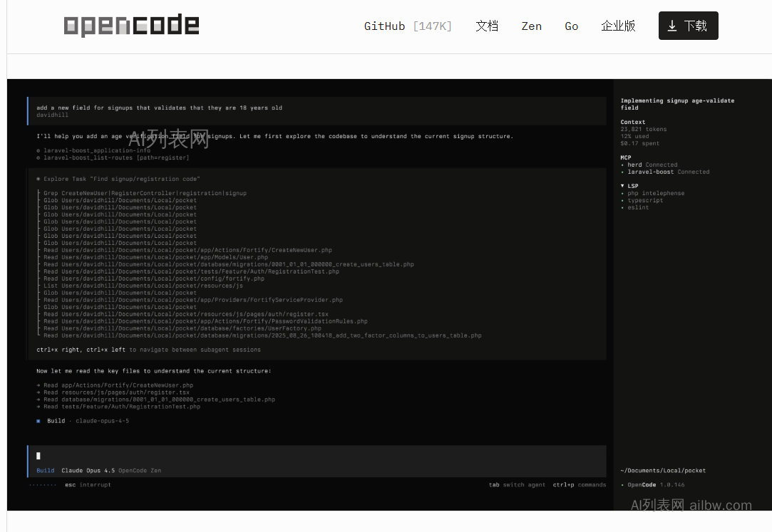Click the Read FortifyServiceProvider.php line
The width and height of the screenshot is (772, 532).
(193, 300)
